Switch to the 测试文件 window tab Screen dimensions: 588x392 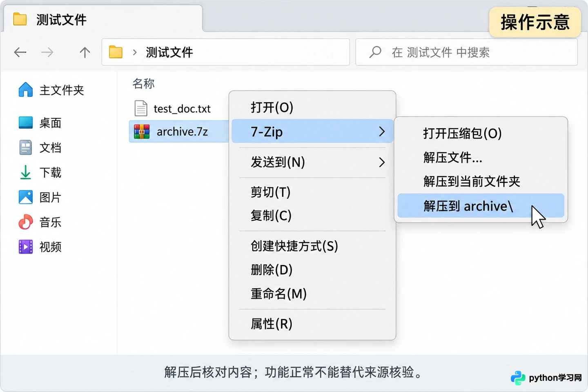point(103,19)
